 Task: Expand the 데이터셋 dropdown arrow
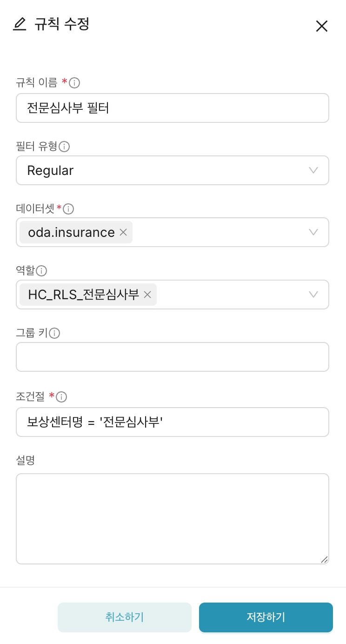coord(313,232)
